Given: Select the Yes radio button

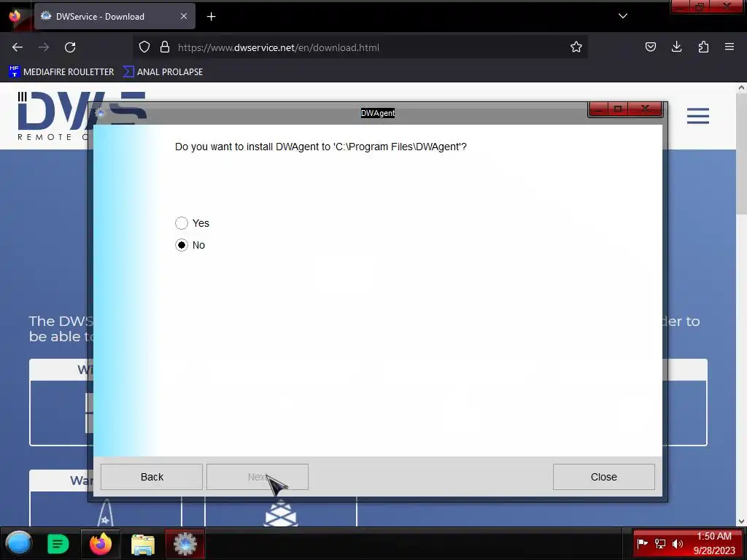Looking at the screenshot, I should point(182,223).
